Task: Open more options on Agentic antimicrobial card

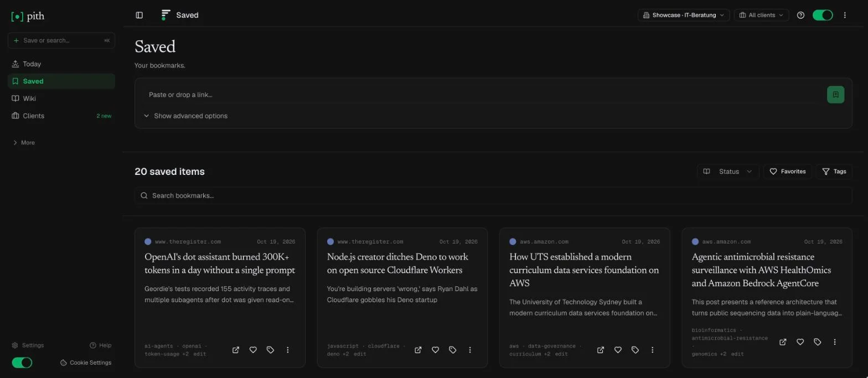Action: click(x=835, y=342)
